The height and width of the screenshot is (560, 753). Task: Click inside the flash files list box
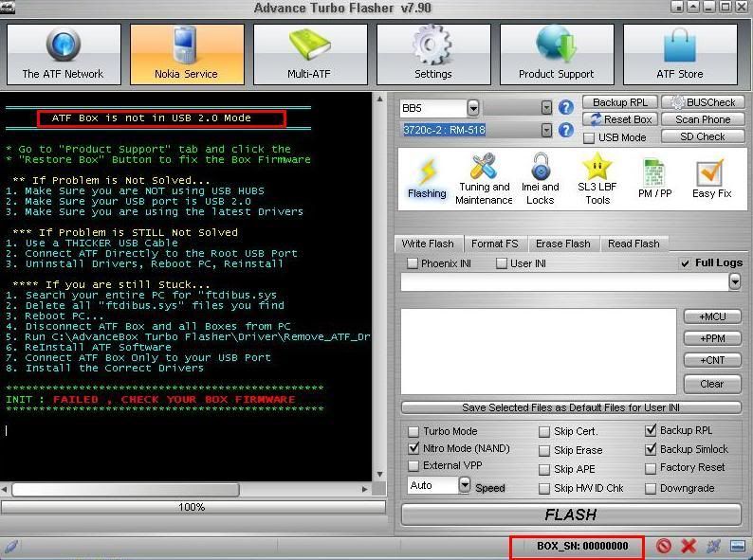[x=539, y=352]
